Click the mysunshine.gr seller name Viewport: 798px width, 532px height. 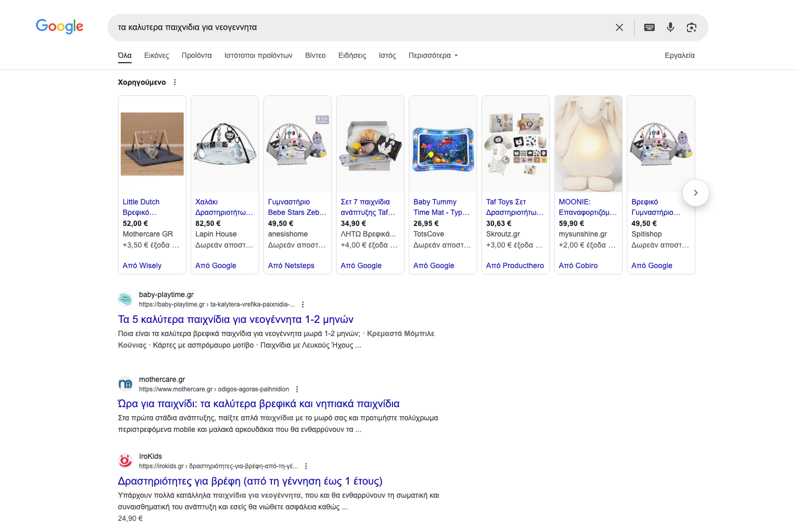583,234
